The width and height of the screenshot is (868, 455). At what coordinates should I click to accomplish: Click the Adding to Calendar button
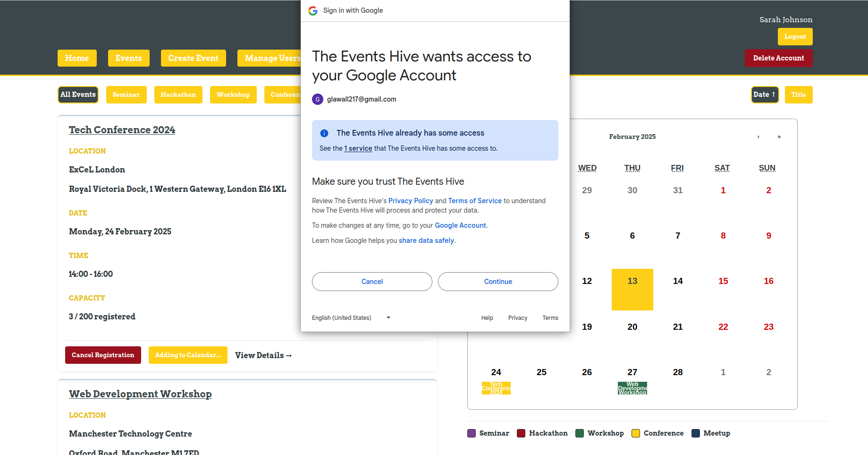(188, 355)
